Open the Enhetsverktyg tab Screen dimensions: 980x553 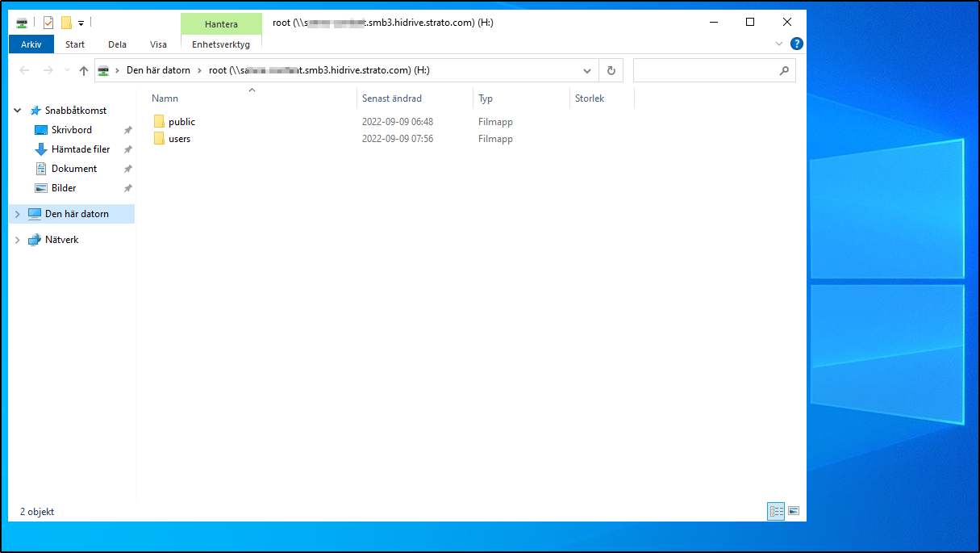221,44
